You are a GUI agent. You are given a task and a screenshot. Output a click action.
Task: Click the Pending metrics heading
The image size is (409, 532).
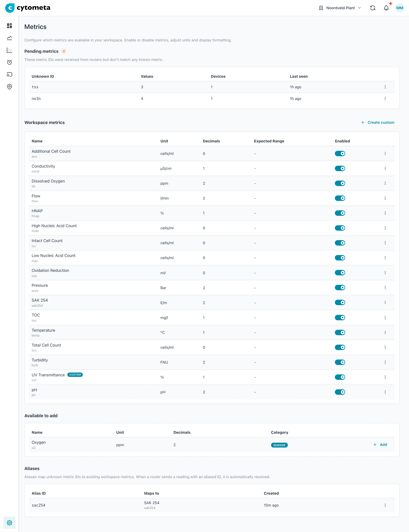tap(41, 51)
